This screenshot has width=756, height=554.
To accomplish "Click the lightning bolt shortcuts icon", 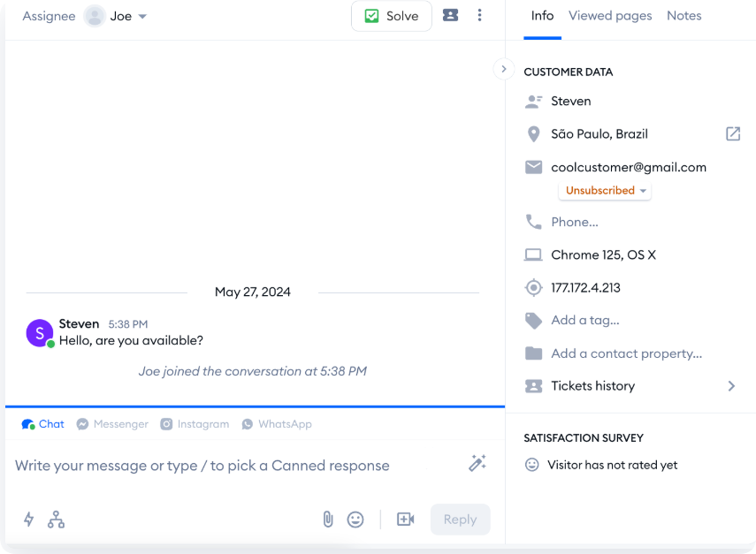I will [28, 520].
